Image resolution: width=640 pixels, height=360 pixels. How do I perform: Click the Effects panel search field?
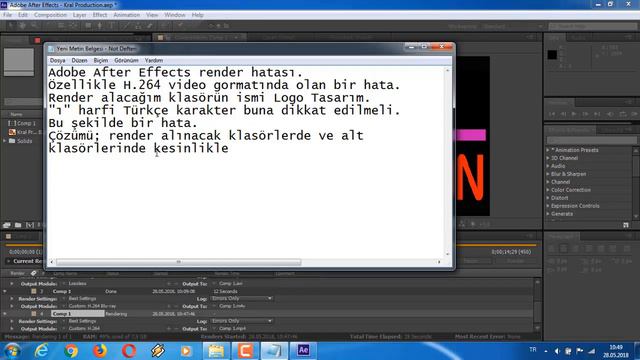coord(592,140)
